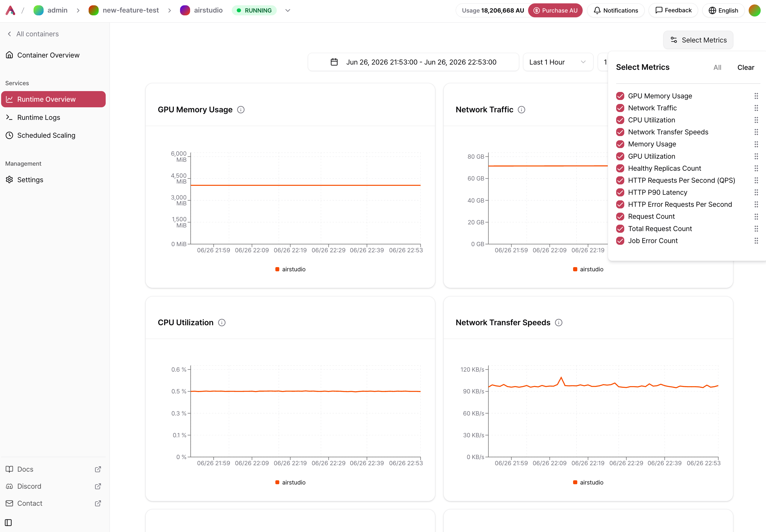This screenshot has width=766, height=532.
Task: Uncheck Healthy Replicas Count metric
Action: click(x=620, y=168)
